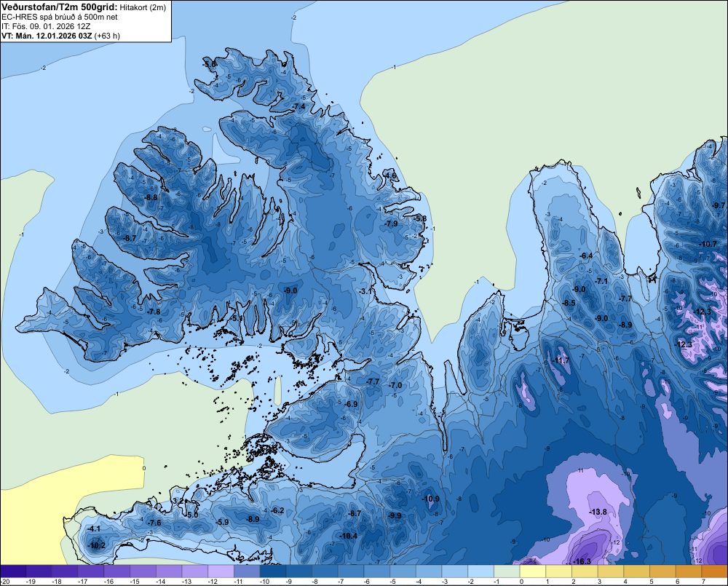The width and height of the screenshot is (728, 586).
Task: Click the -11.7 temperature label
Action: tap(561, 361)
